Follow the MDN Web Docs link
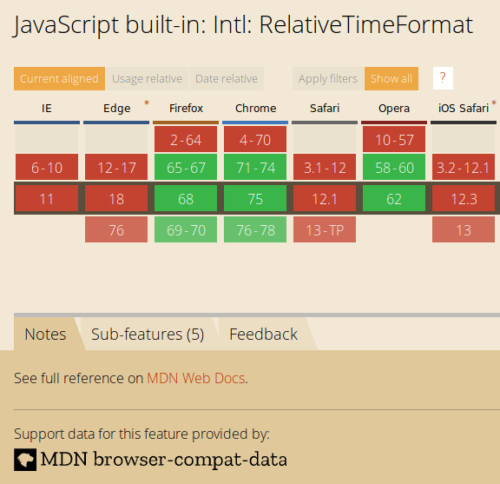Screen dimensions: 500x484 [196, 378]
